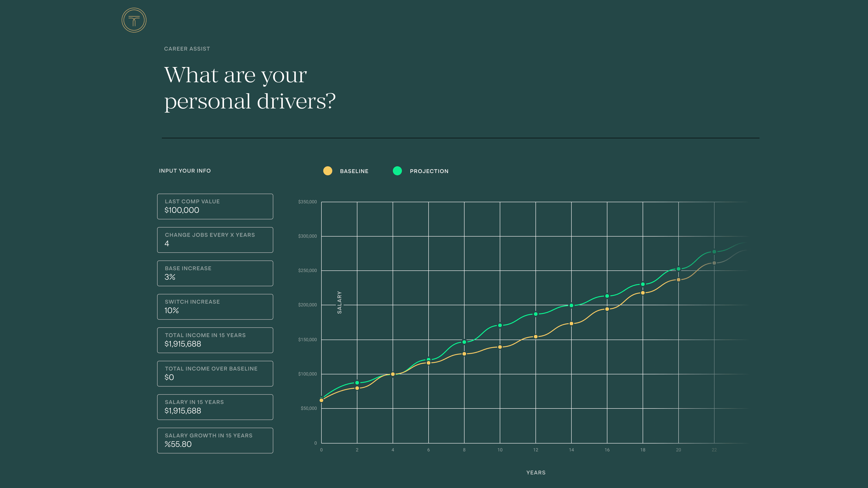
Task: Click baseline data point at year 16
Action: click(x=607, y=309)
